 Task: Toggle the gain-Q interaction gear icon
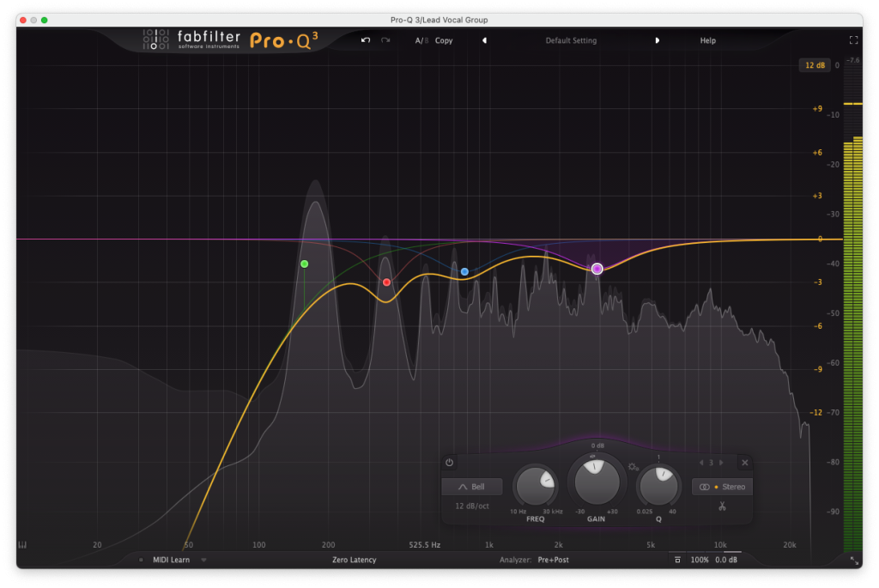pos(633,467)
